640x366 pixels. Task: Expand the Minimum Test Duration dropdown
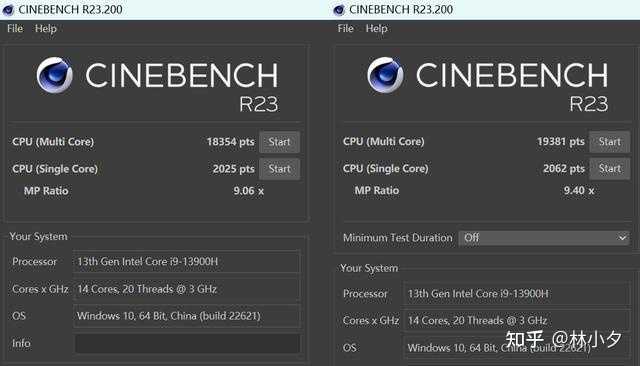544,238
